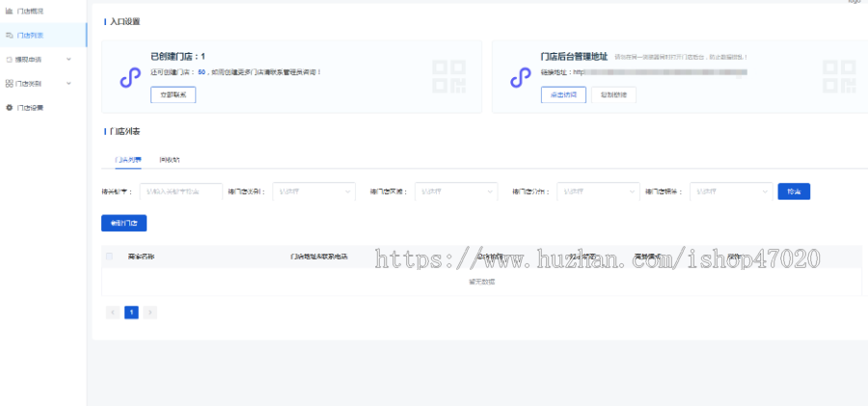Click the 入口设置 section title

coord(125,21)
